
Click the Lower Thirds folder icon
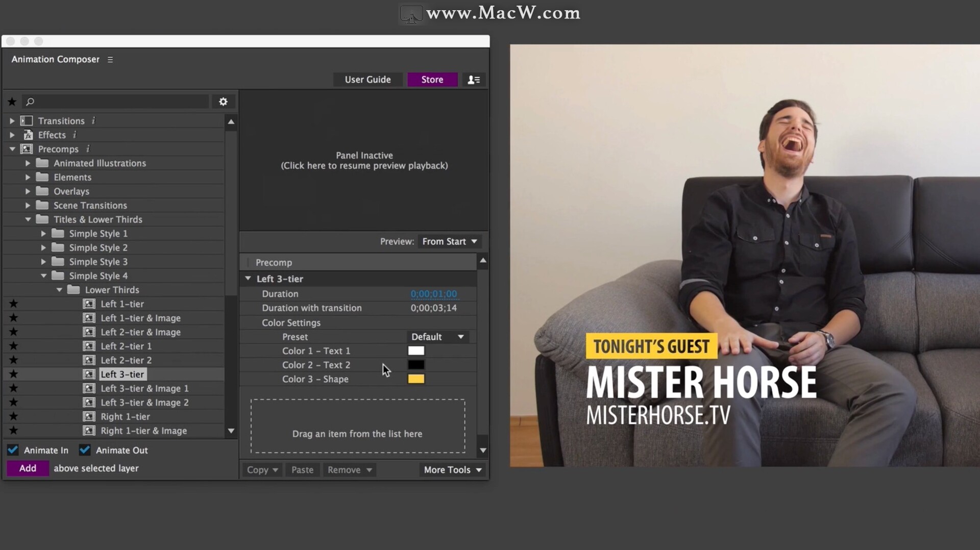[73, 290]
